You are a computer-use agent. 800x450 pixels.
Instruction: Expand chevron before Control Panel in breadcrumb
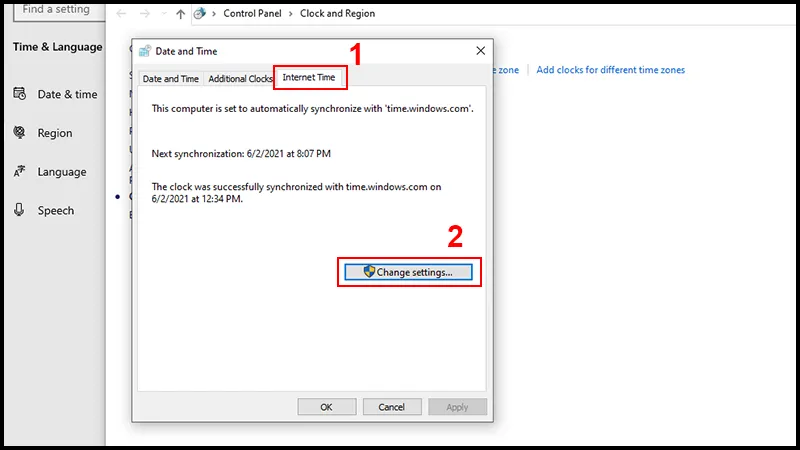click(x=214, y=14)
